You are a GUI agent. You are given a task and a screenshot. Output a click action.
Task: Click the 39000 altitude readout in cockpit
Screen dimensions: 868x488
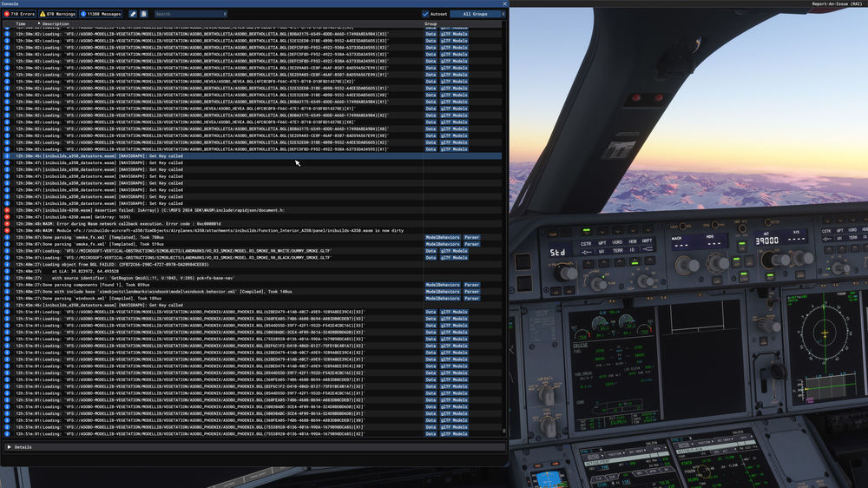point(766,241)
